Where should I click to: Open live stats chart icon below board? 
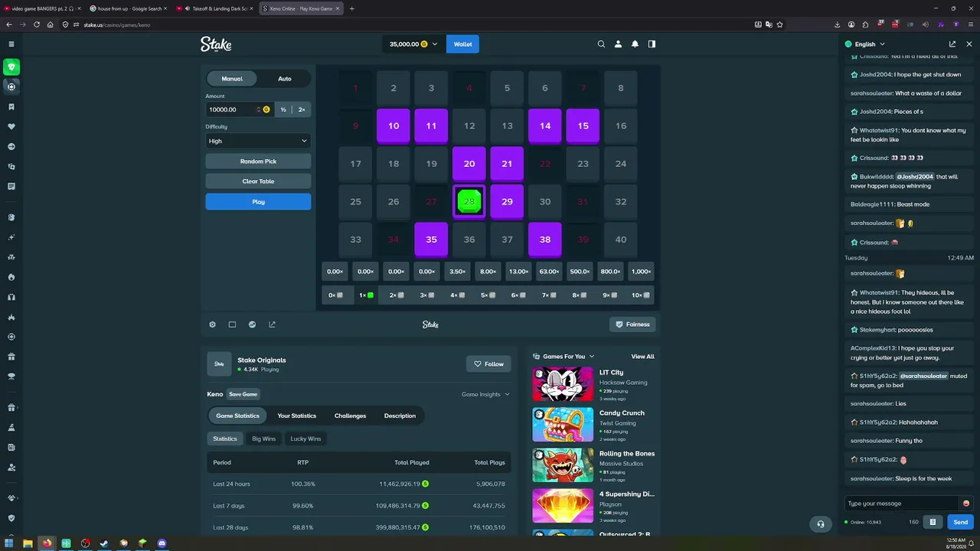click(x=252, y=324)
